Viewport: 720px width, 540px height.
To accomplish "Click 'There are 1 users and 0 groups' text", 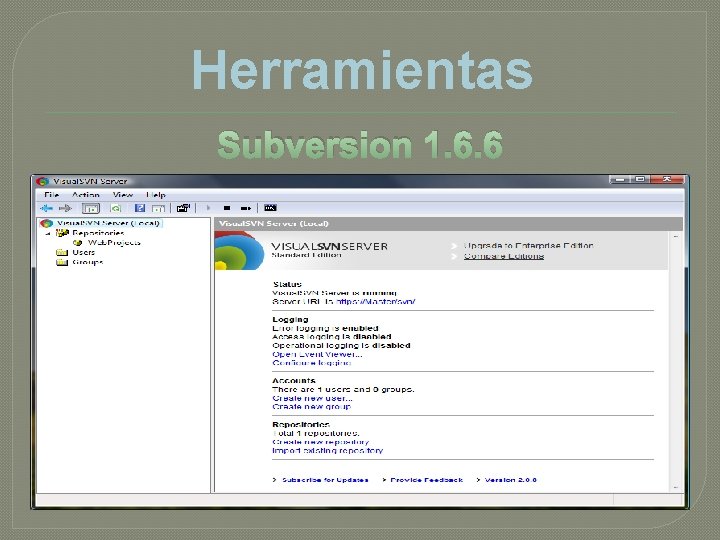I will click(343, 389).
